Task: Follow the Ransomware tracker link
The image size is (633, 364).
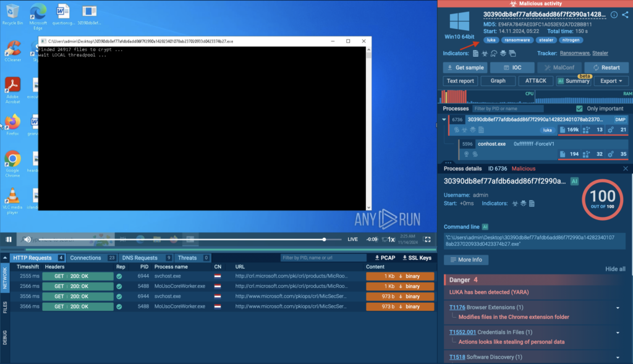Action: (x=573, y=53)
